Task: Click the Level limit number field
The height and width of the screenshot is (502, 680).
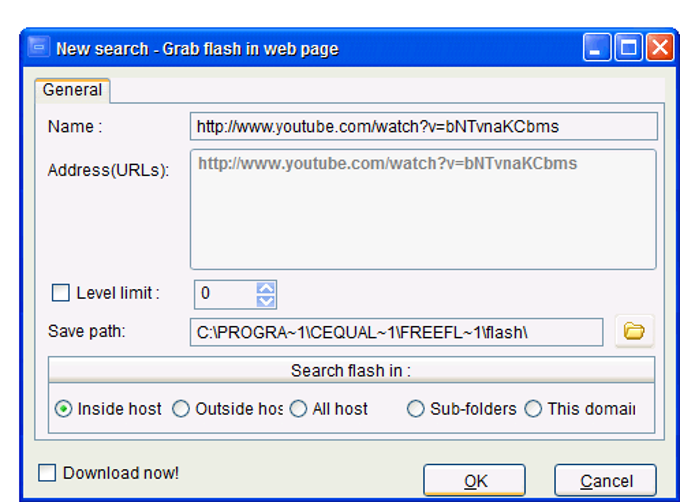Action: [x=225, y=295]
